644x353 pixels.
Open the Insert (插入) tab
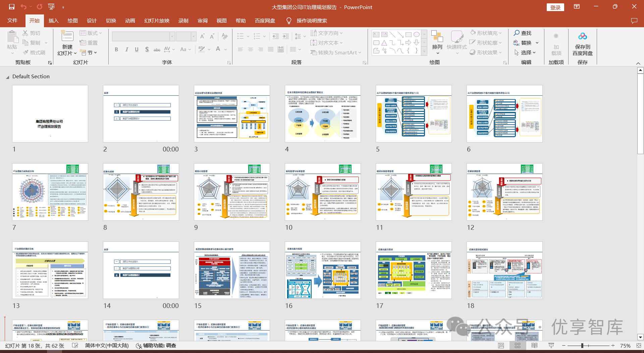pyautogui.click(x=53, y=21)
